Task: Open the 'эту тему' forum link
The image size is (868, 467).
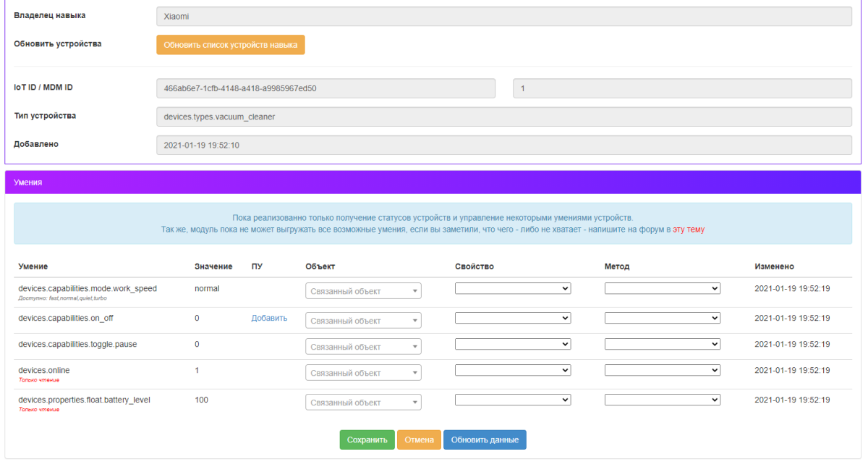Action: point(688,229)
